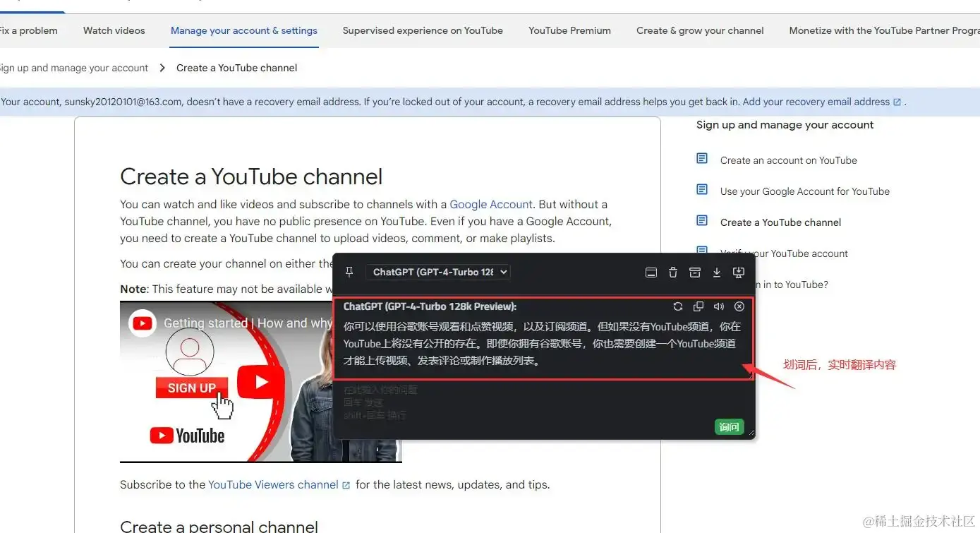Dismiss the answer with circled X icon
Screen dimensions: 980x533
coord(739,306)
